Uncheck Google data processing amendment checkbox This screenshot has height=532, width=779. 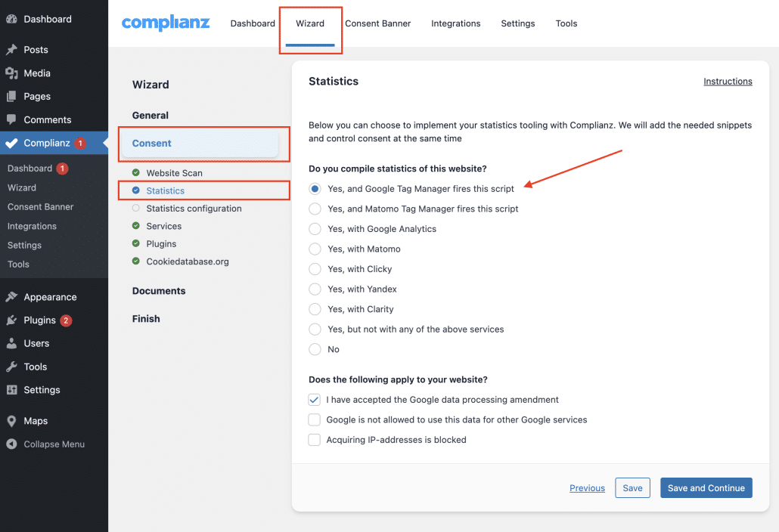(315, 400)
